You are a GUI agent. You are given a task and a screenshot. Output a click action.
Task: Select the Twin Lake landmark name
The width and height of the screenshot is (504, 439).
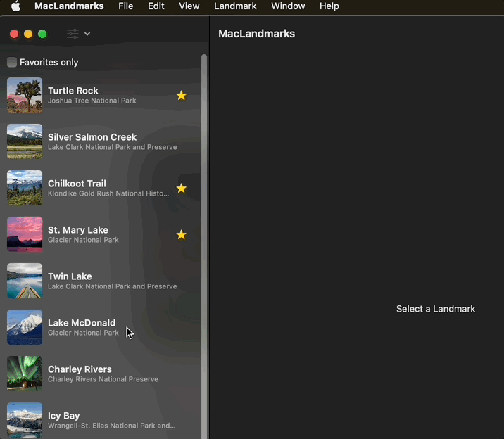(x=70, y=276)
